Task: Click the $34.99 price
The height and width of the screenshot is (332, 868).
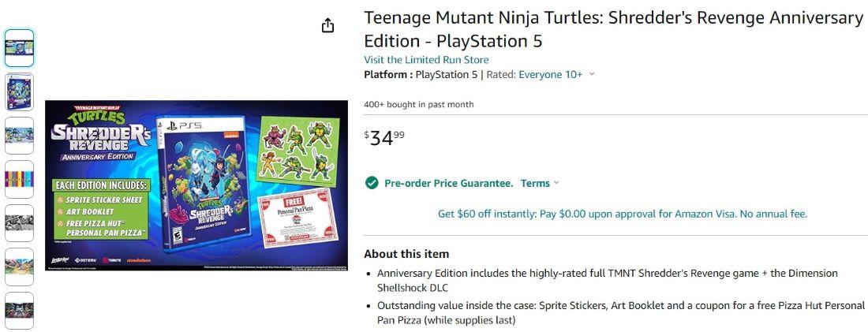Action: click(x=384, y=138)
